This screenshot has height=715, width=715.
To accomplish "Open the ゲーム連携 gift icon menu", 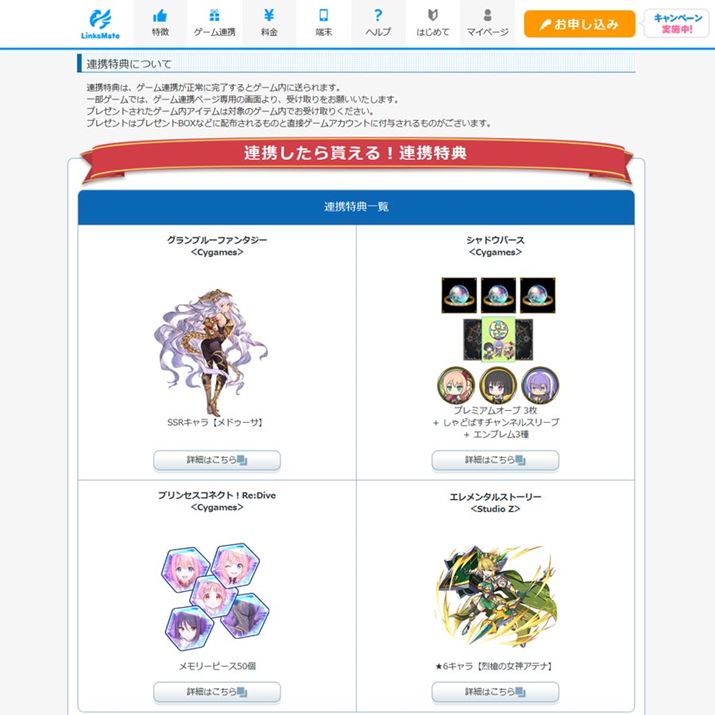I will (214, 23).
